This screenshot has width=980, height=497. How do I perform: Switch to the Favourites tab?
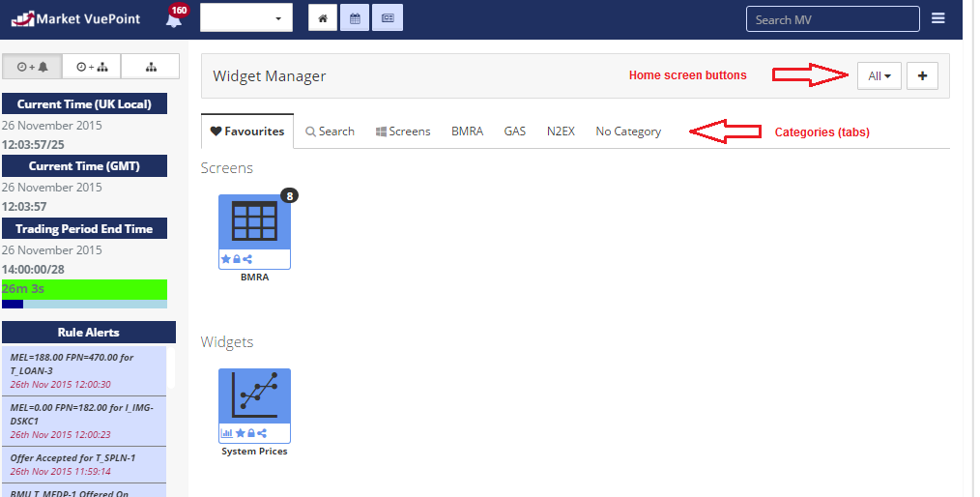(x=247, y=132)
